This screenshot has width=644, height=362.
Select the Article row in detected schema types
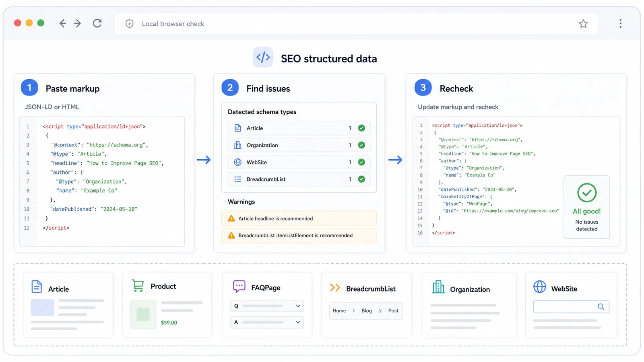[x=299, y=128]
